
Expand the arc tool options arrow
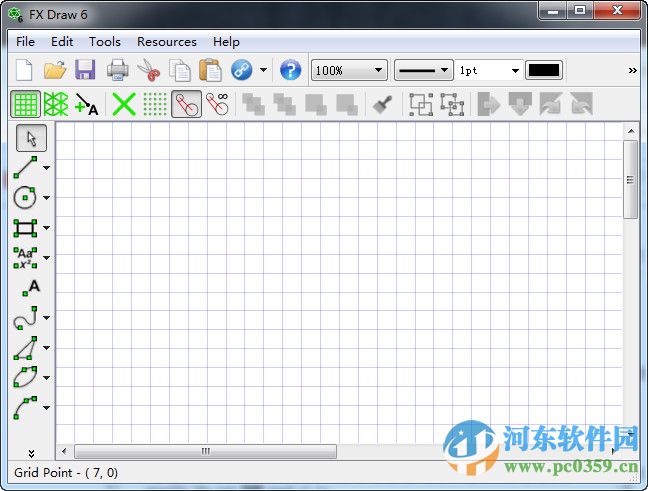[x=46, y=408]
